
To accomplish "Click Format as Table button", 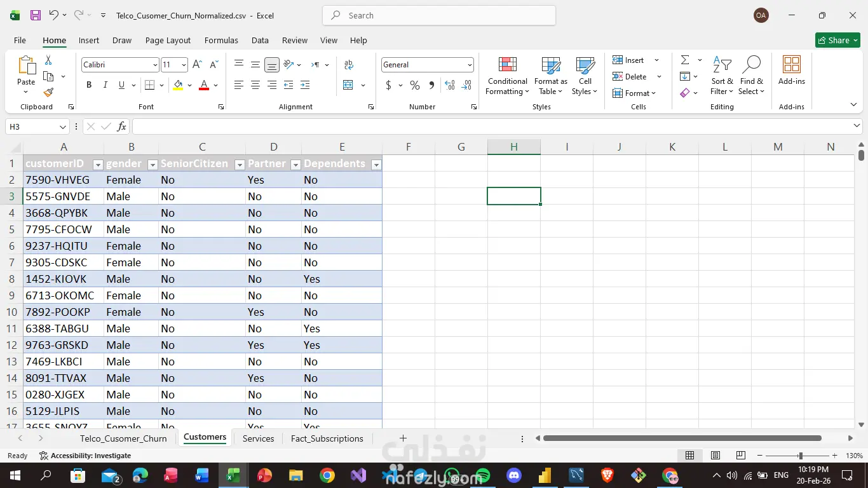I will (x=551, y=76).
